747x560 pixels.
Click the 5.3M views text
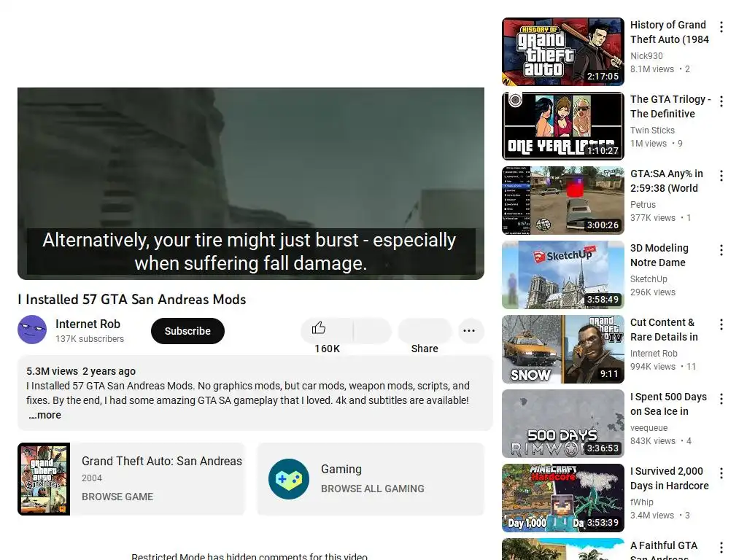click(x=52, y=371)
